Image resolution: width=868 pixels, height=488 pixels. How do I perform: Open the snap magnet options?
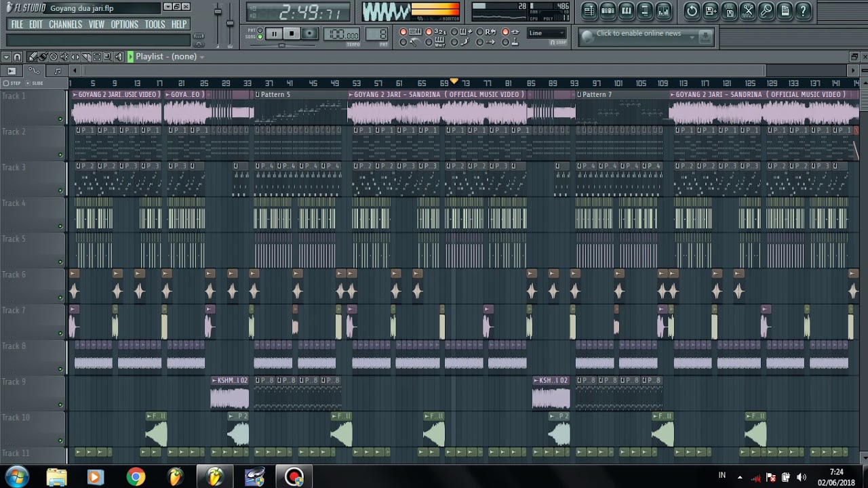17,57
